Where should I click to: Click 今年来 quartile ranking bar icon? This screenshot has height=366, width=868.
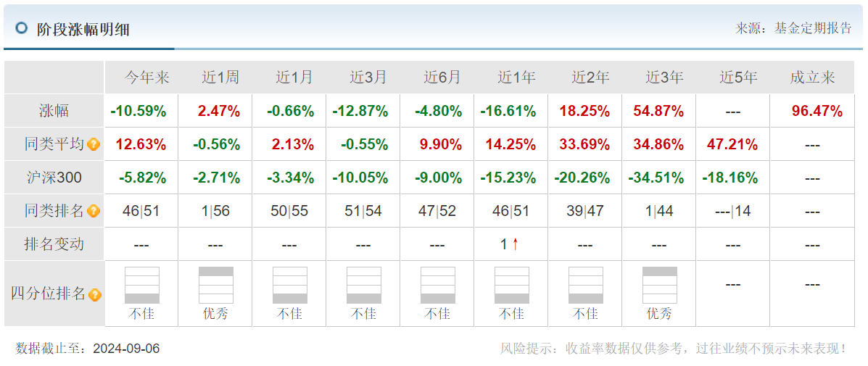click(141, 286)
